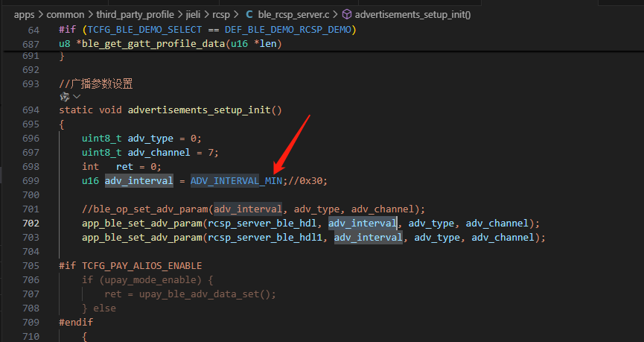Click "static" keyword on line 694

coord(76,110)
